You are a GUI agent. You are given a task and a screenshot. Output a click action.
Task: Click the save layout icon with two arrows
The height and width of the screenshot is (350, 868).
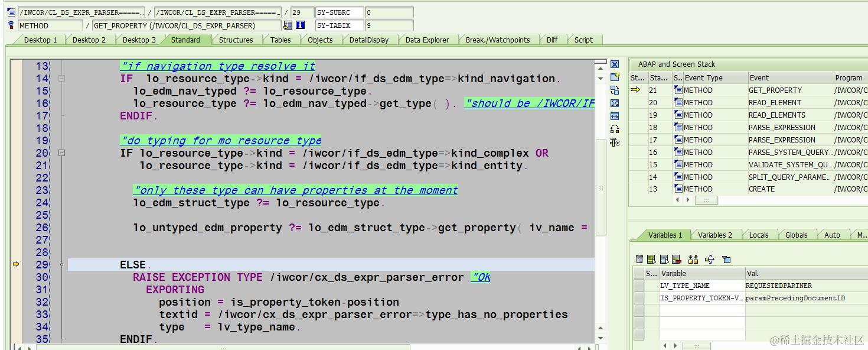(693, 259)
